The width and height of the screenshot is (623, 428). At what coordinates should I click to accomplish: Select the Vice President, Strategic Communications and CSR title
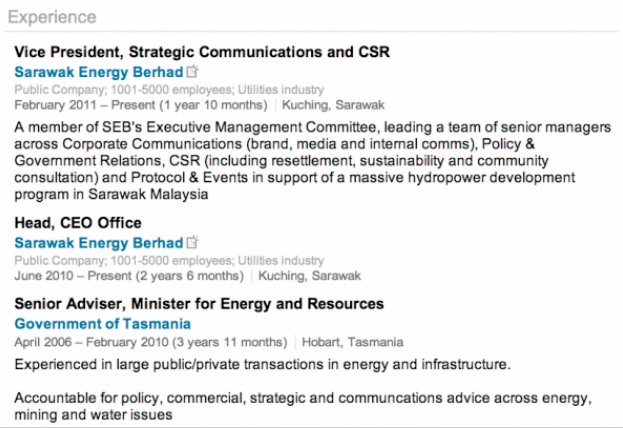[x=202, y=52]
